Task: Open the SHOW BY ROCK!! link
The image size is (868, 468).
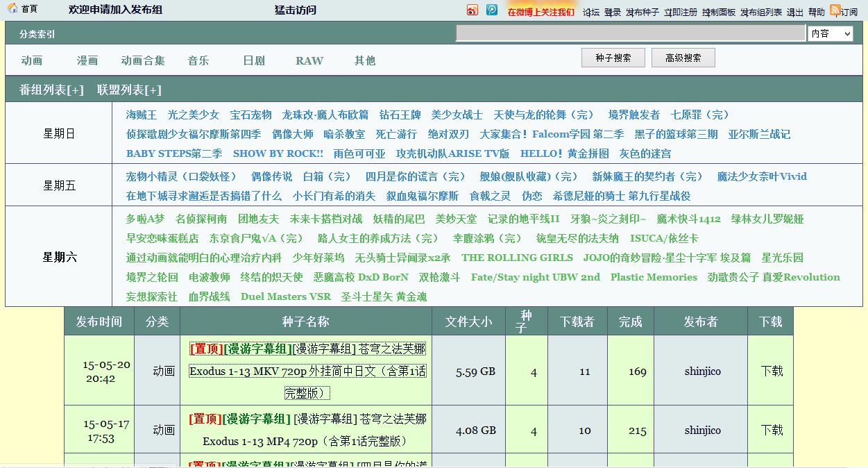Action: (278, 153)
